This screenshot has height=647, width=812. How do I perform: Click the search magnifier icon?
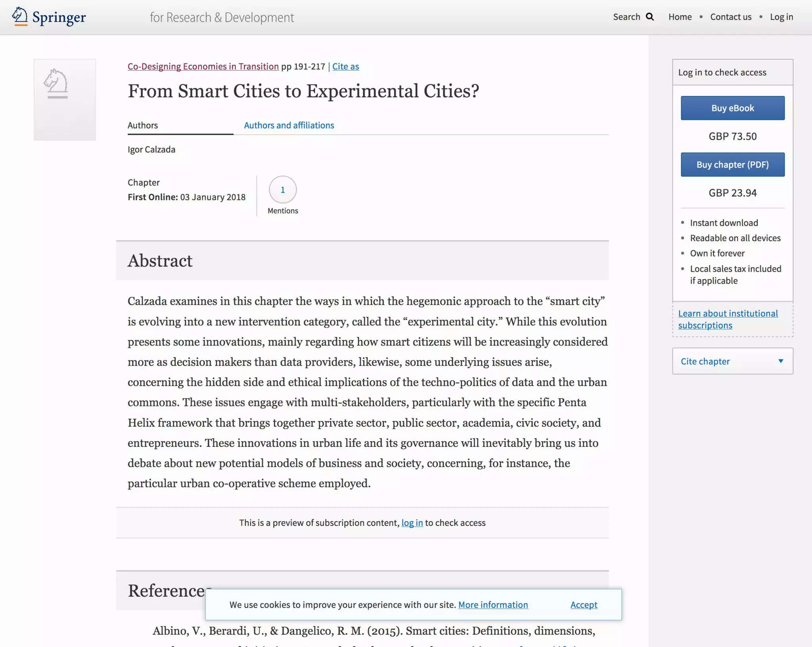pos(650,17)
